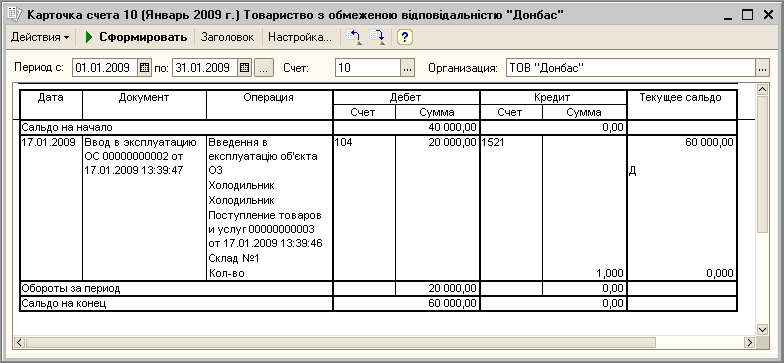Click the horizontal scrollbar left arrow

coord(20,342)
